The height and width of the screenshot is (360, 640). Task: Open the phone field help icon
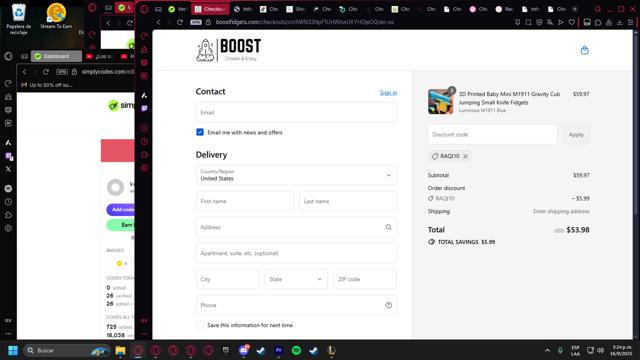click(388, 305)
